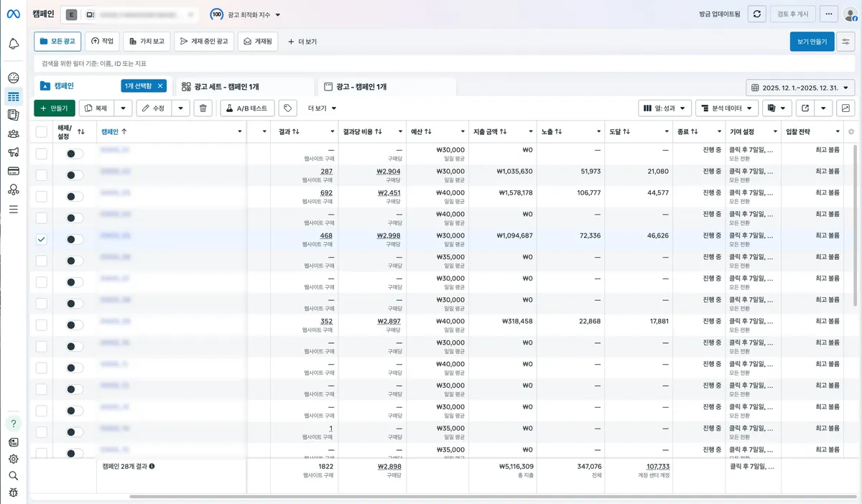The height and width of the screenshot is (504, 862).
Task: Toggle the on/off switch of the first campaign row
Action: (75, 154)
